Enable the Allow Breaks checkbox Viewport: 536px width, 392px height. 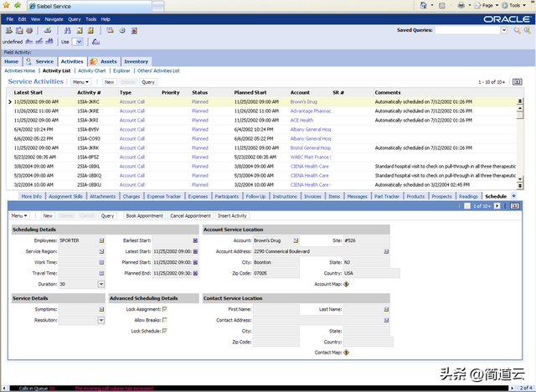click(x=165, y=320)
